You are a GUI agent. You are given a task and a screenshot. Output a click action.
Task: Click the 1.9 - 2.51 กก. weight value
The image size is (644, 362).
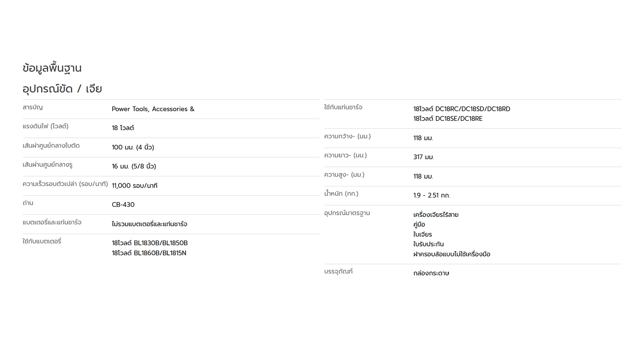point(432,195)
